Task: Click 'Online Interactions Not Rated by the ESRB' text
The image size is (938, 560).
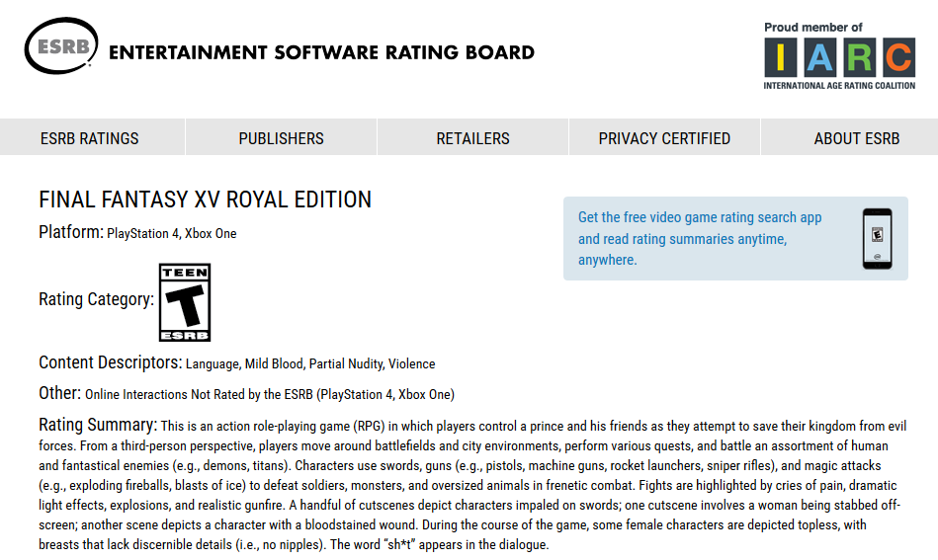Action: (199, 394)
